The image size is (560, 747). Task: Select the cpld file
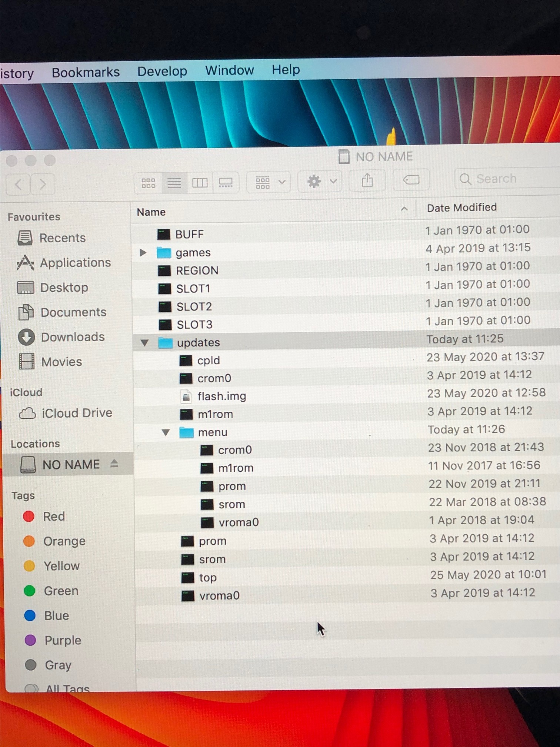(x=347, y=359)
